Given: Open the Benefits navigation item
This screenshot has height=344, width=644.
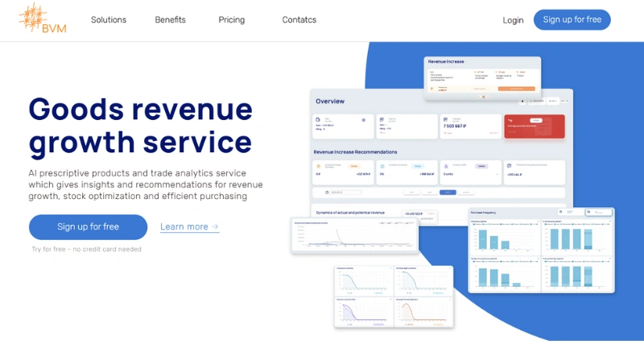Looking at the screenshot, I should click(x=170, y=20).
